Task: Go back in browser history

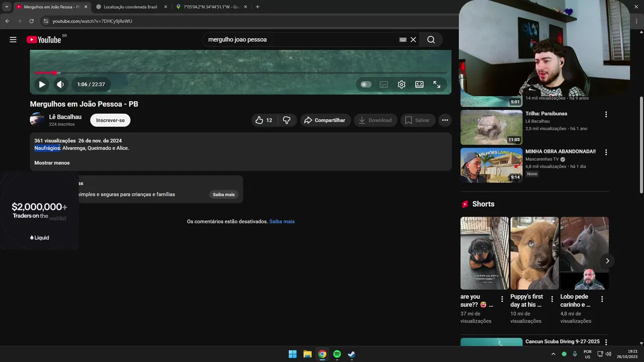Action: tap(7, 21)
